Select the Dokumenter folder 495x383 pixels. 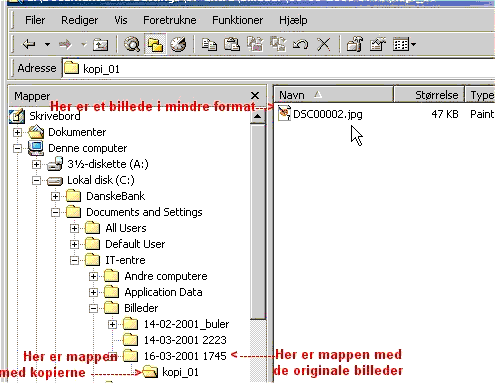click(77, 132)
